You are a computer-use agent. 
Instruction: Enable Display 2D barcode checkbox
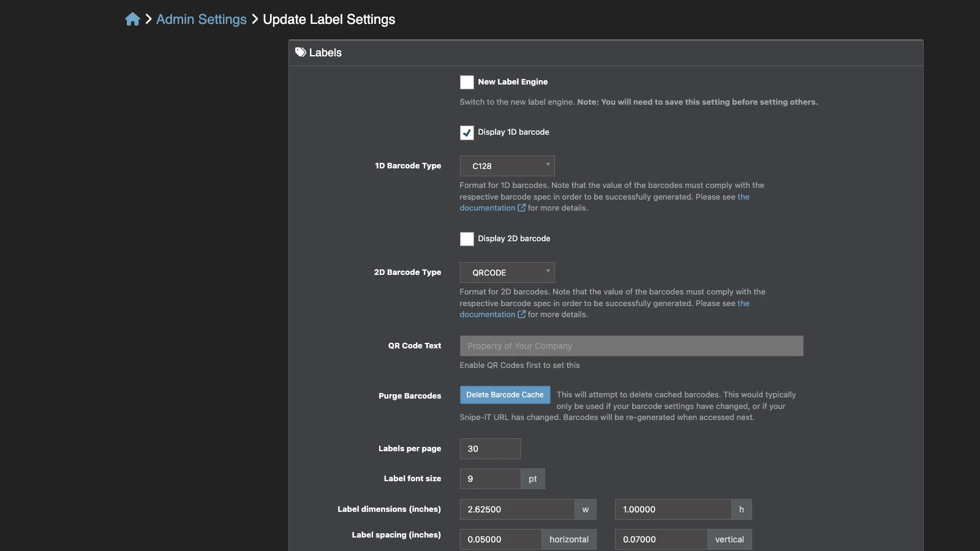[467, 239]
